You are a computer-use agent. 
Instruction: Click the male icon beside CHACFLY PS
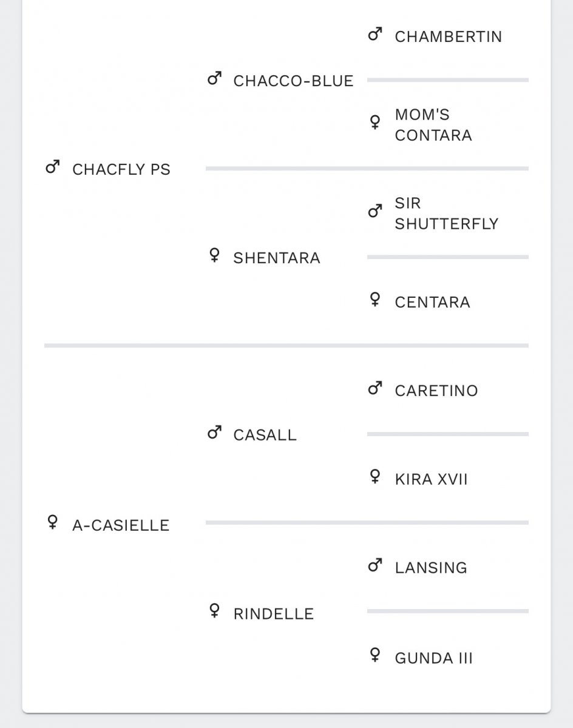coord(52,167)
